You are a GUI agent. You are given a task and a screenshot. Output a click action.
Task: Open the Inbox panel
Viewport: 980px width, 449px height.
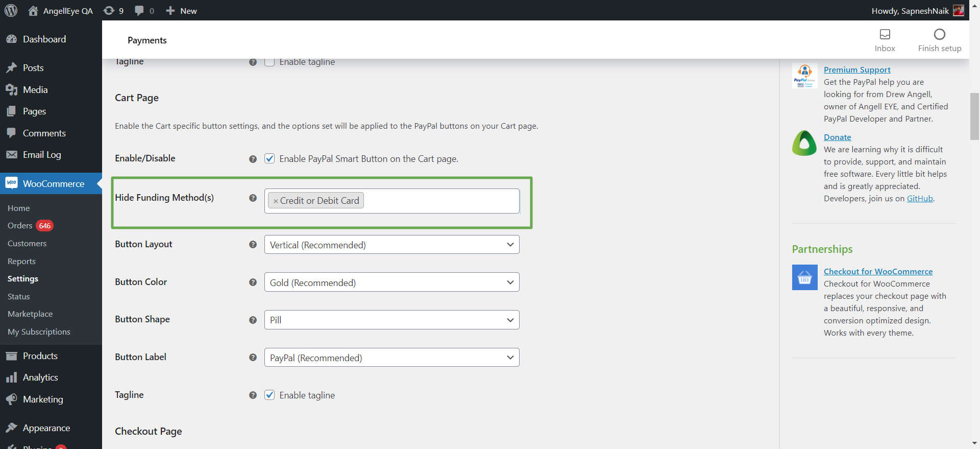click(x=885, y=40)
